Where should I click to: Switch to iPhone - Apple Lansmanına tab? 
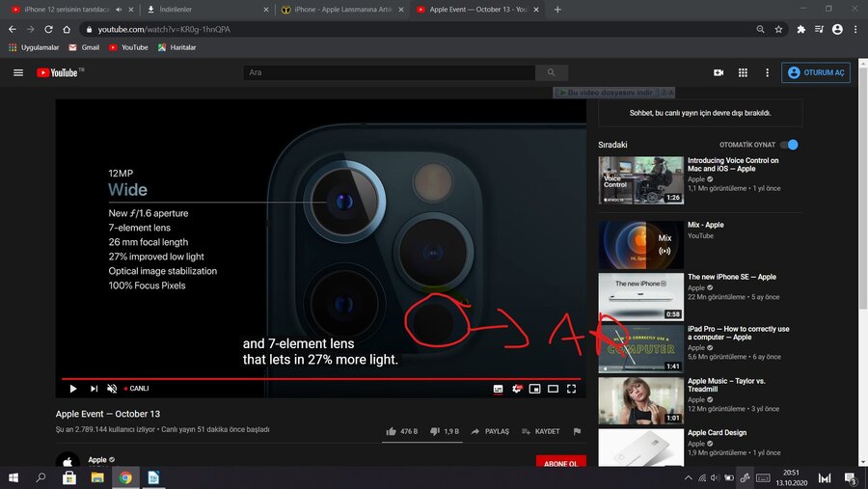[x=342, y=10]
